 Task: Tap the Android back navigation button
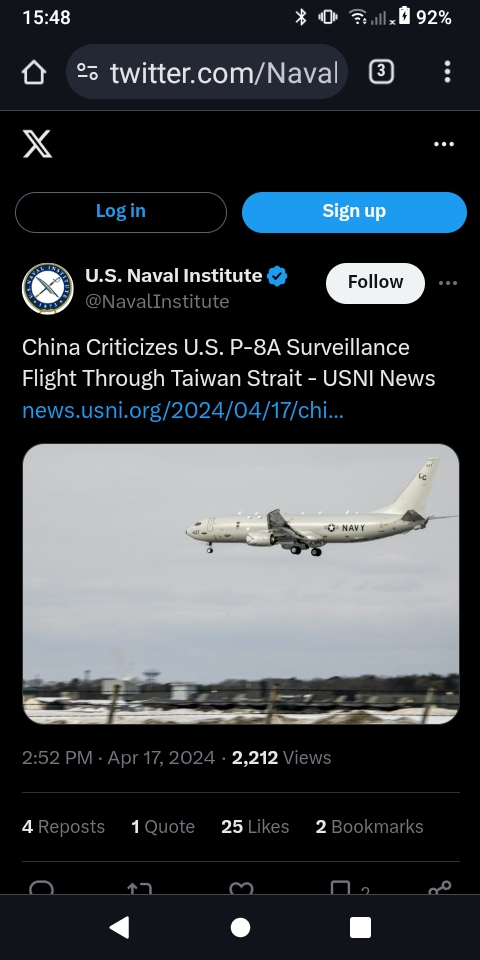[x=120, y=928]
